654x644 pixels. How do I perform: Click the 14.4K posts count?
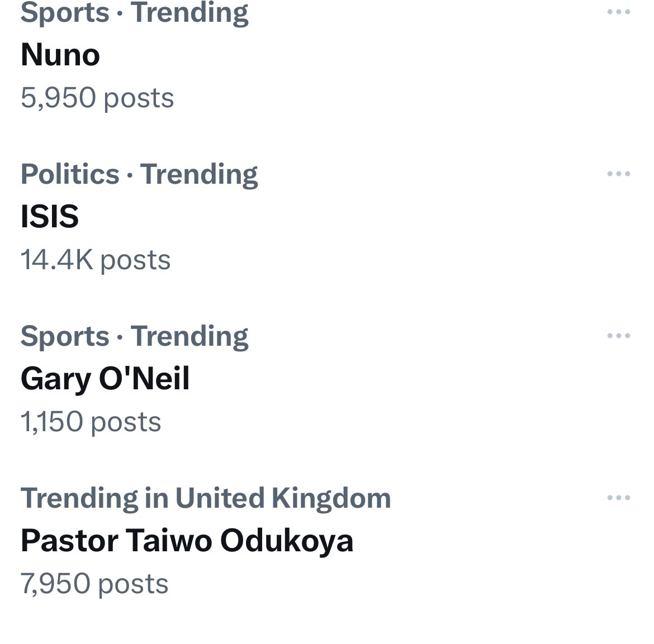[x=96, y=260]
